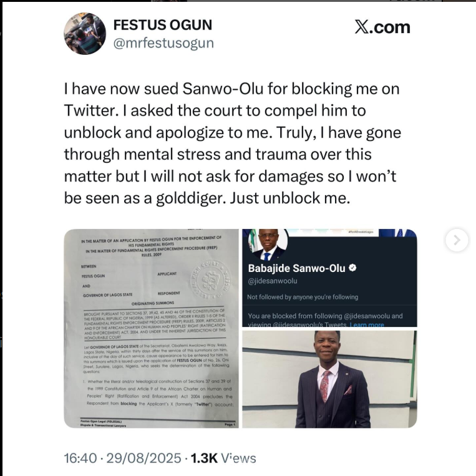Click the 16:40 post time
The height and width of the screenshot is (476, 476).
tap(80, 458)
